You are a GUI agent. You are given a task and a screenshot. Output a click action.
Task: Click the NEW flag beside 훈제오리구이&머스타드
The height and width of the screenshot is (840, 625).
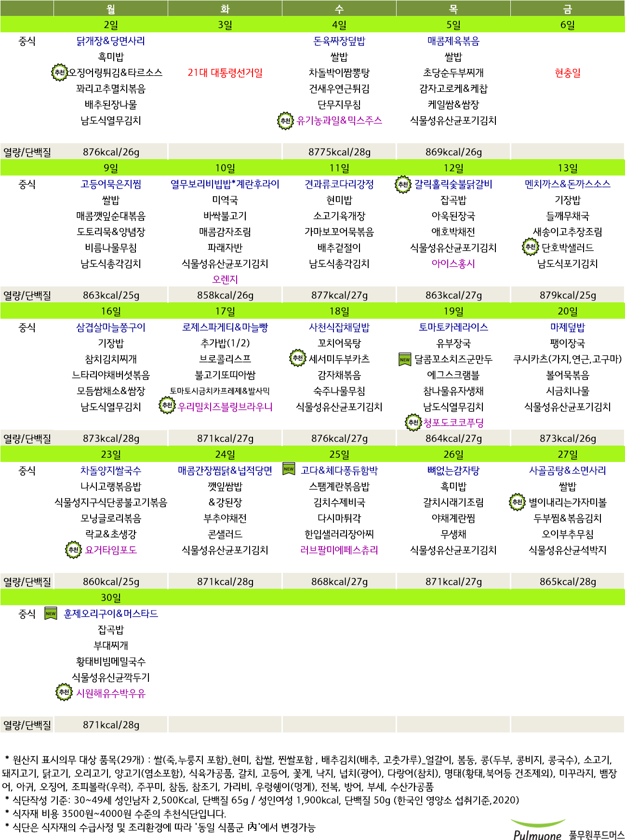coord(51,613)
